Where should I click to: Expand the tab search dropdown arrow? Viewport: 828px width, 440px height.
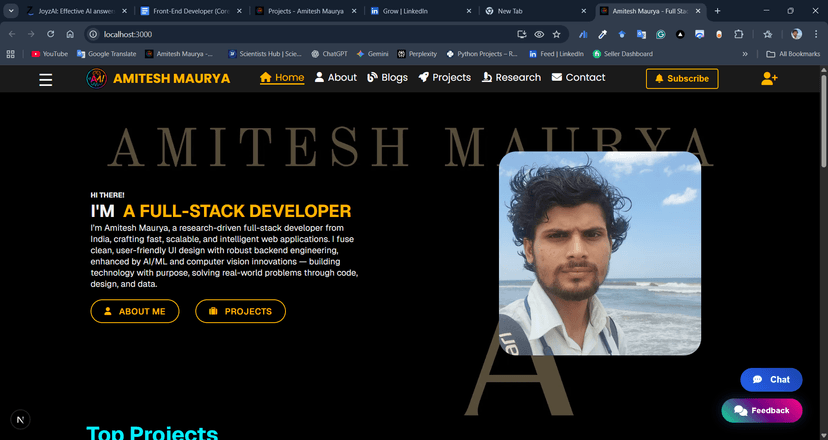pos(10,11)
